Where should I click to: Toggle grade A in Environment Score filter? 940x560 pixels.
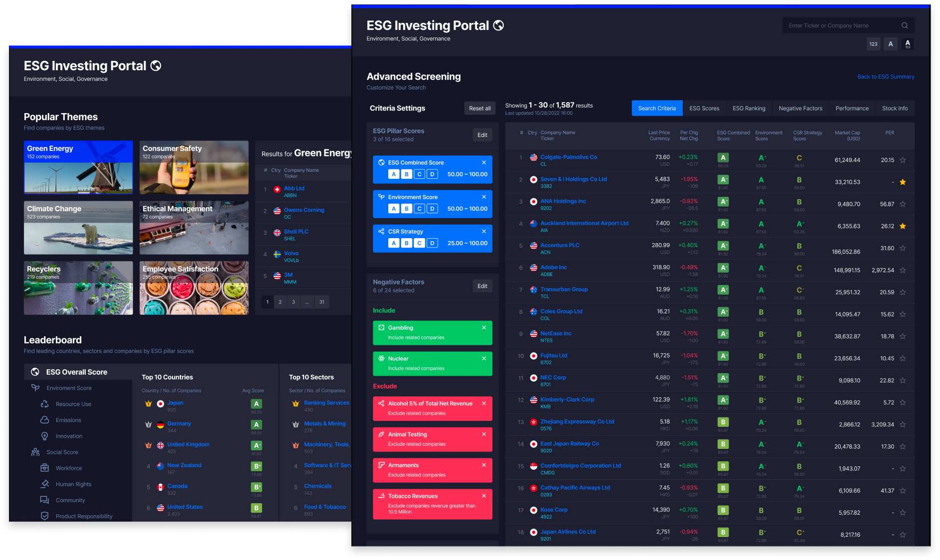click(x=394, y=209)
